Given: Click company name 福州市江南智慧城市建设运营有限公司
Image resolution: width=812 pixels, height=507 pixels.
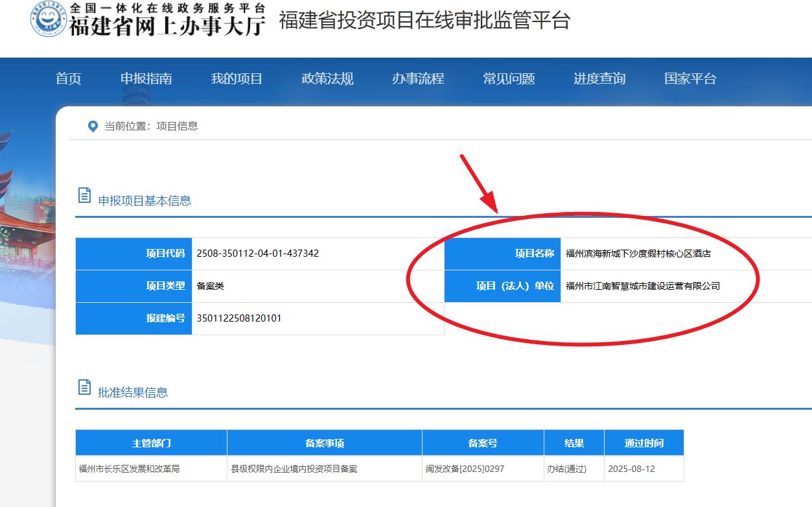Looking at the screenshot, I should [643, 286].
